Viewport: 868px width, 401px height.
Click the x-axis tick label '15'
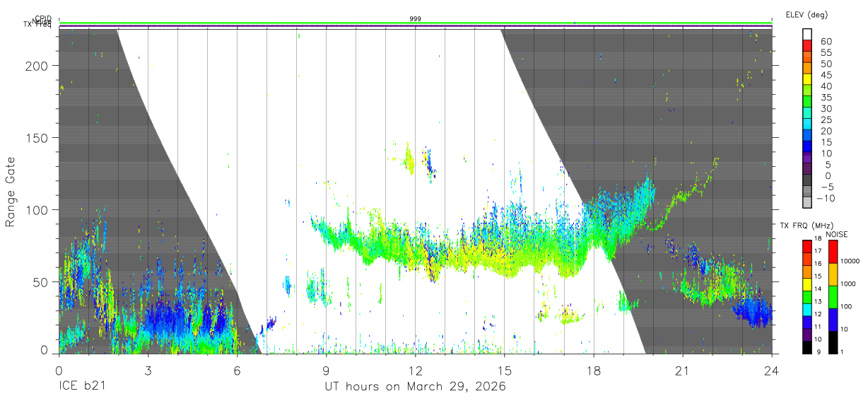[505, 370]
